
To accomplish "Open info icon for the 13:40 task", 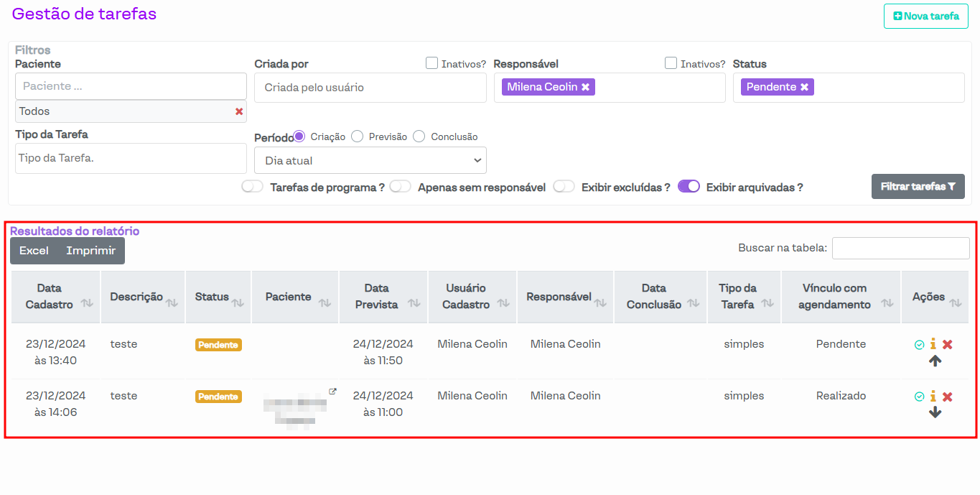I will tap(933, 344).
